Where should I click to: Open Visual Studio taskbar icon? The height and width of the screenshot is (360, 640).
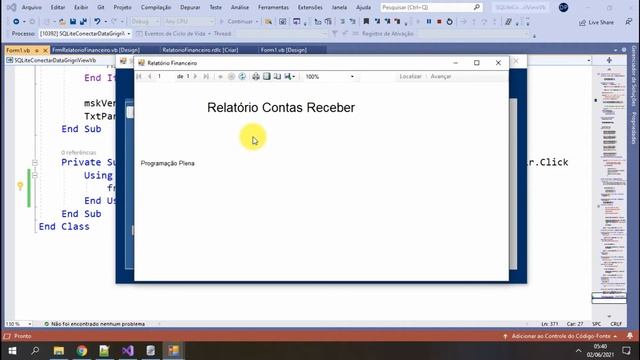tap(127, 351)
